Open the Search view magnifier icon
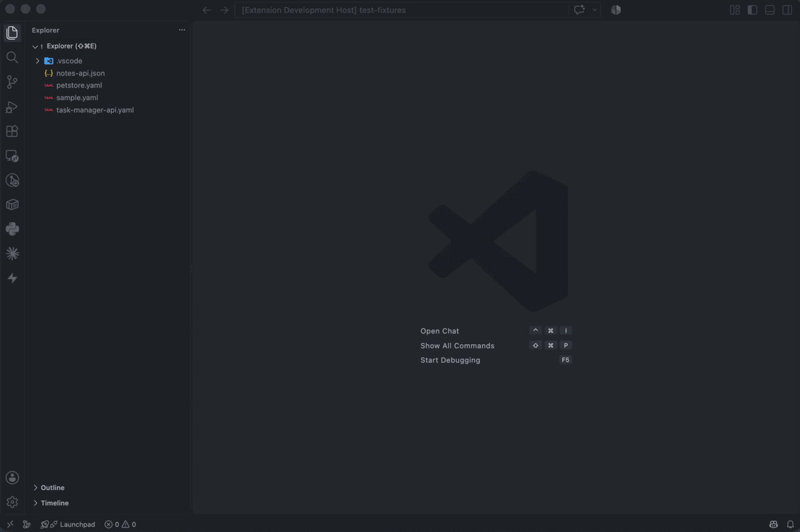 pyautogui.click(x=12, y=57)
